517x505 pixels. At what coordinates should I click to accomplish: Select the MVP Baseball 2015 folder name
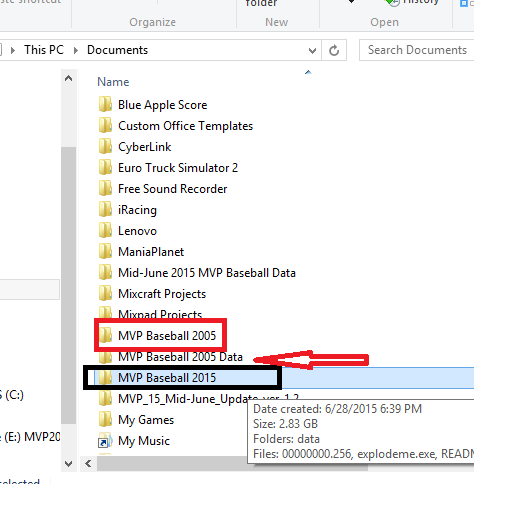(167, 378)
